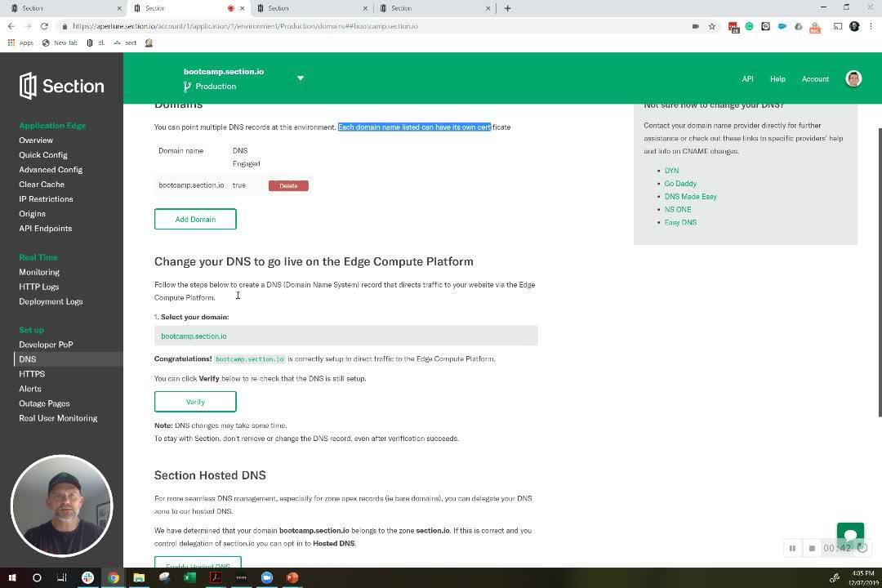Go back to previous page

[11, 26]
